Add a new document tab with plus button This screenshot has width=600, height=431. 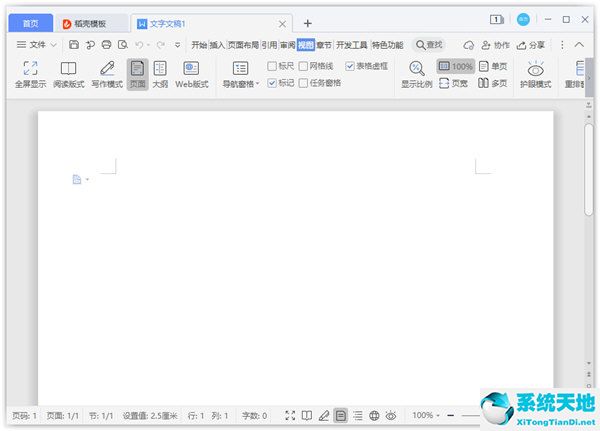pos(307,23)
